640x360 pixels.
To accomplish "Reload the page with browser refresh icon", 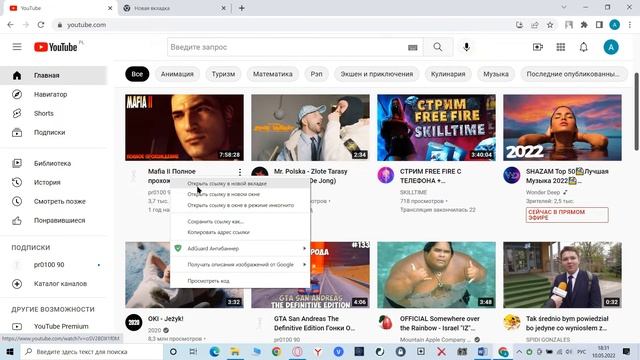I will tap(41, 25).
